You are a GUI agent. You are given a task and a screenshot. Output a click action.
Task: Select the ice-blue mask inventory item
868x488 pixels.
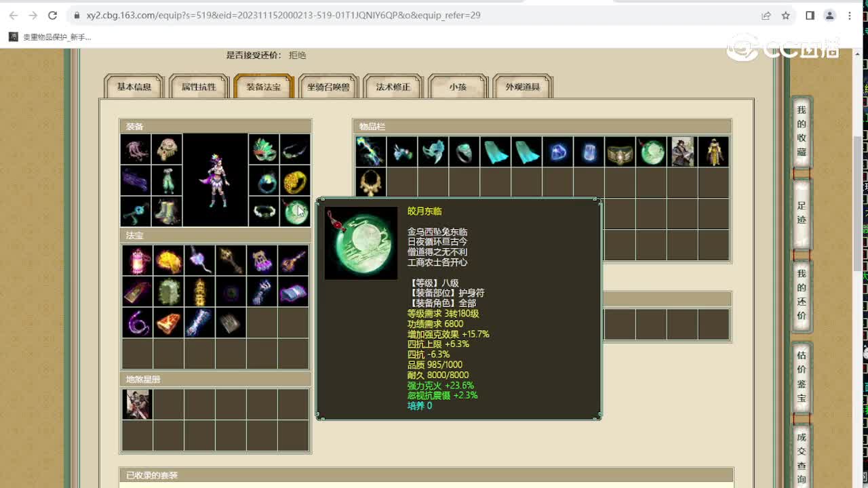coord(433,151)
